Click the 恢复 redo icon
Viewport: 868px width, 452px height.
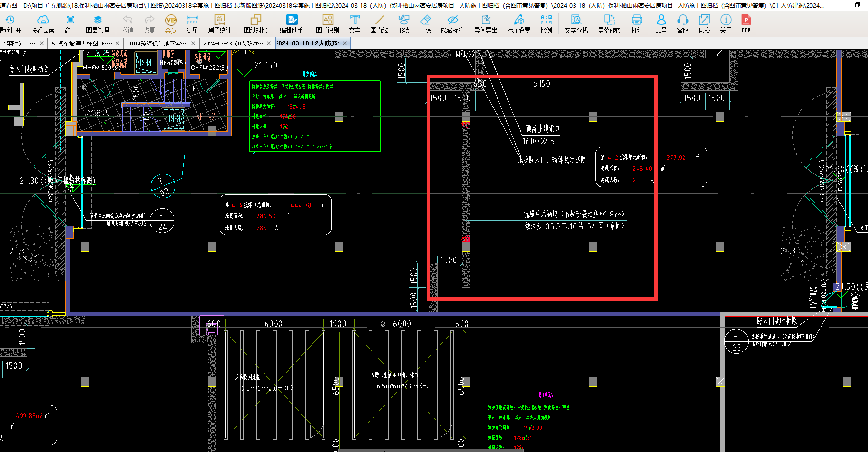pyautogui.click(x=150, y=24)
